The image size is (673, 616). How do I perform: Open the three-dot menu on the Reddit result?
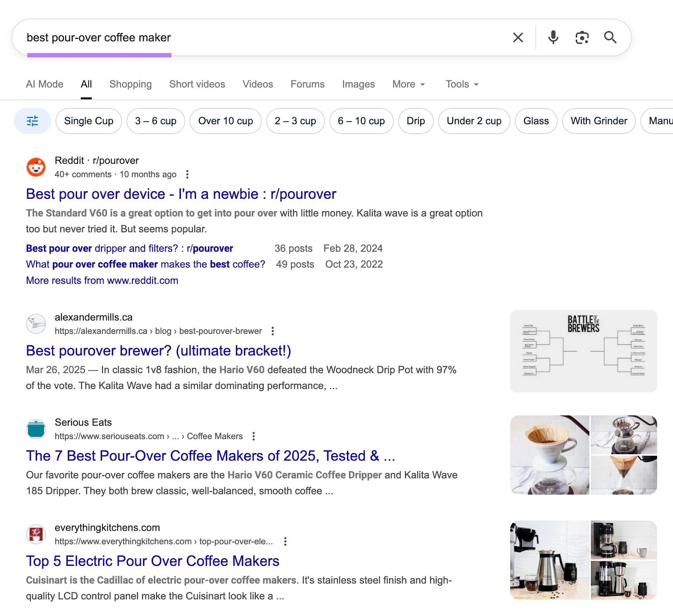coord(188,174)
